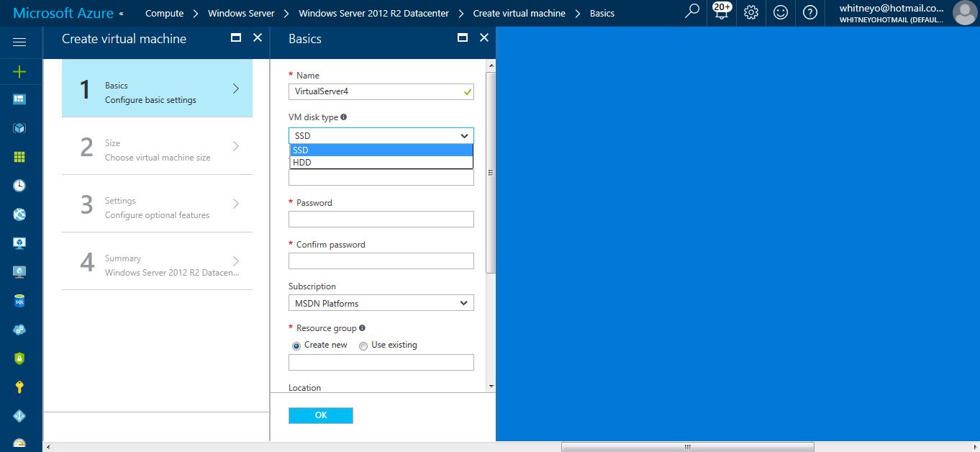Open the portal settings gear
The width and height of the screenshot is (980, 452).
coord(751,12)
